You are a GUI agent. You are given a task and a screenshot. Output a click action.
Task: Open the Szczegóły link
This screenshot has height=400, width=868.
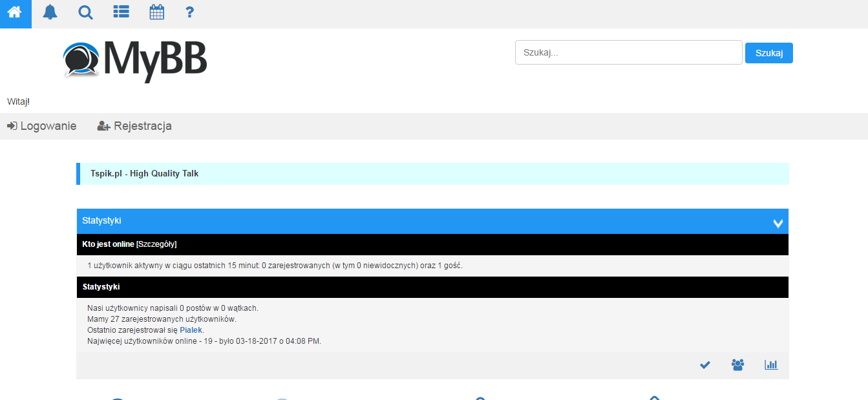tap(156, 244)
